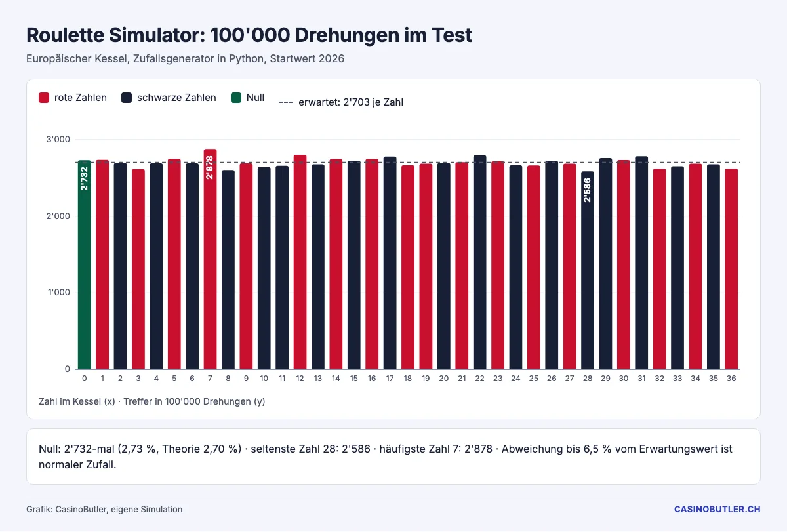Click the red 'rote Zahlen' legend swatch
This screenshot has height=532, width=787.
pos(44,98)
